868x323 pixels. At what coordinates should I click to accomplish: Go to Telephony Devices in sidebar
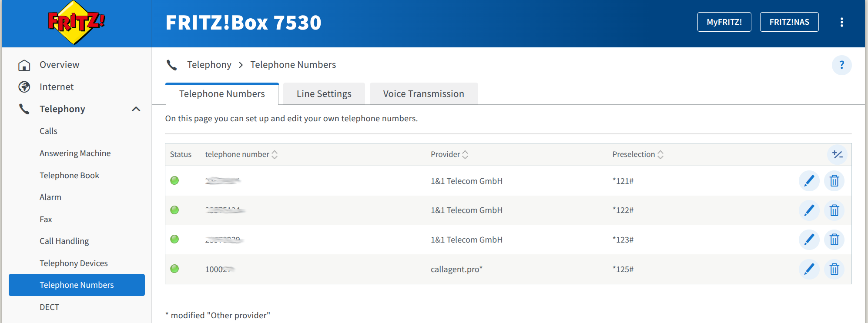(74, 263)
